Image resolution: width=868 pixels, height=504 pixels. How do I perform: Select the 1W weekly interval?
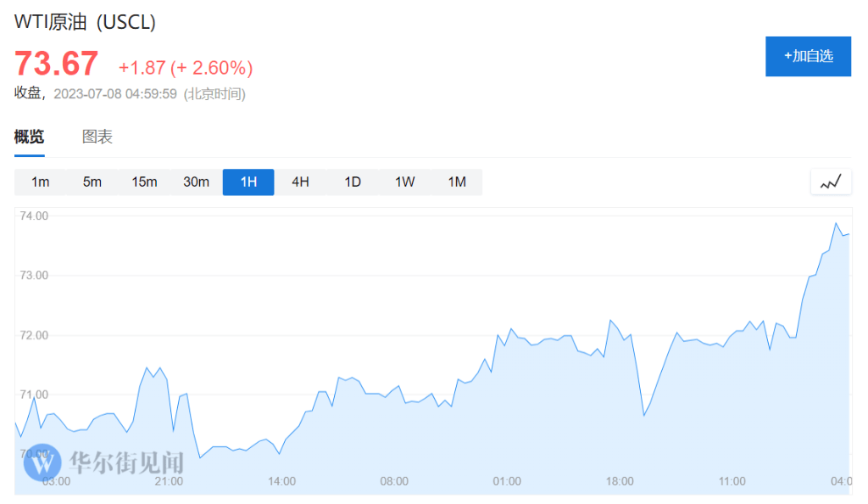(x=404, y=182)
